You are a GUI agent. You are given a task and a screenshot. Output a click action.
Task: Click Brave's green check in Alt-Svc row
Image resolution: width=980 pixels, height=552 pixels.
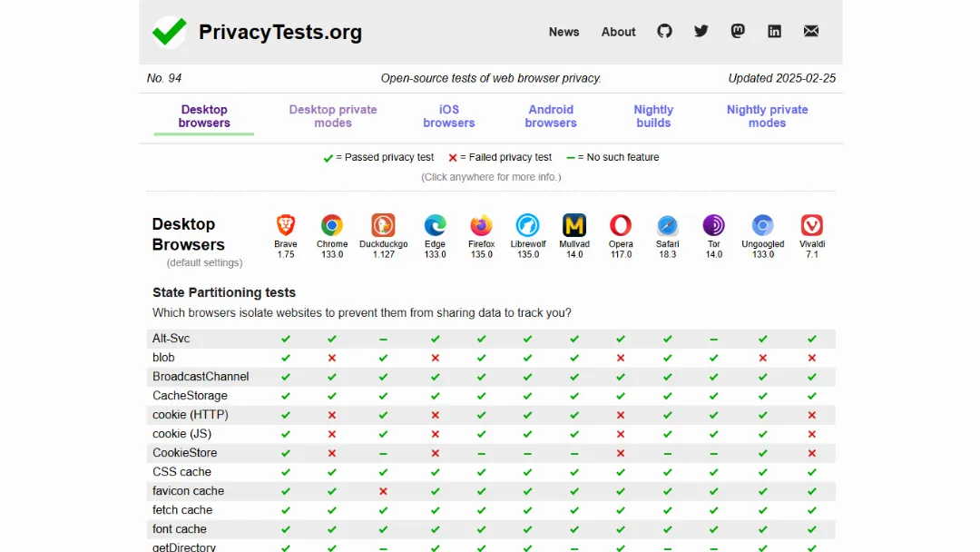click(286, 339)
